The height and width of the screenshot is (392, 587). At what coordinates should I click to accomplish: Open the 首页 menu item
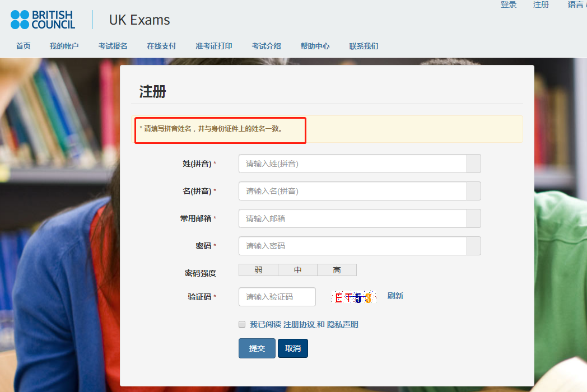tap(23, 46)
